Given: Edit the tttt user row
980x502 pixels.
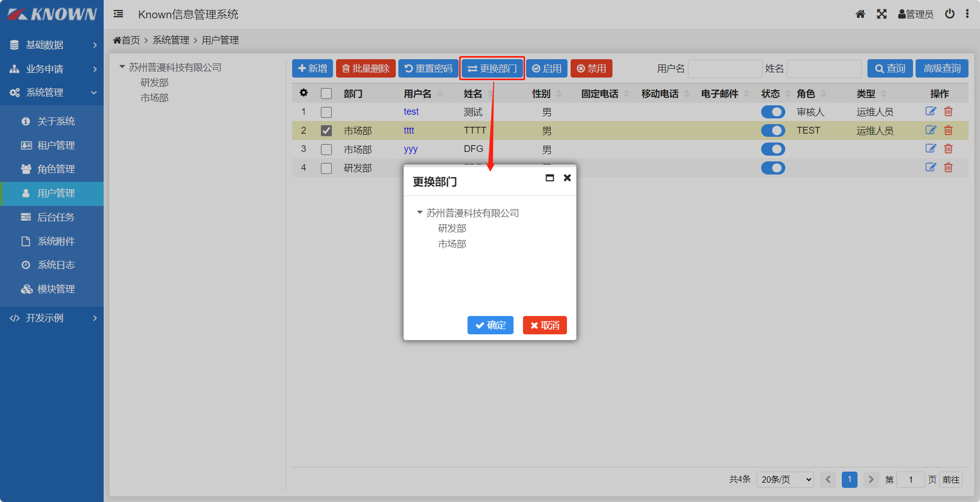Looking at the screenshot, I should pyautogui.click(x=931, y=130).
